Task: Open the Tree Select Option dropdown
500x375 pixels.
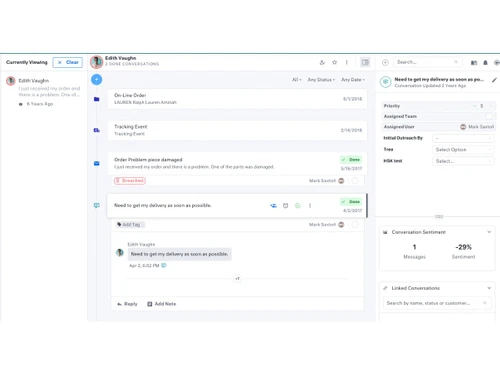Action: [x=463, y=150]
